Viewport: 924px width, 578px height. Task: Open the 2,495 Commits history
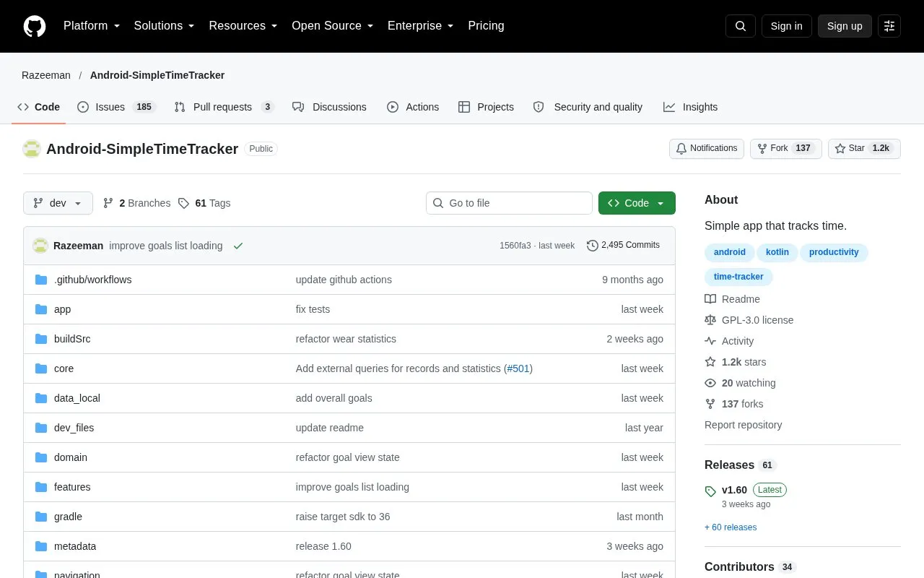624,246
